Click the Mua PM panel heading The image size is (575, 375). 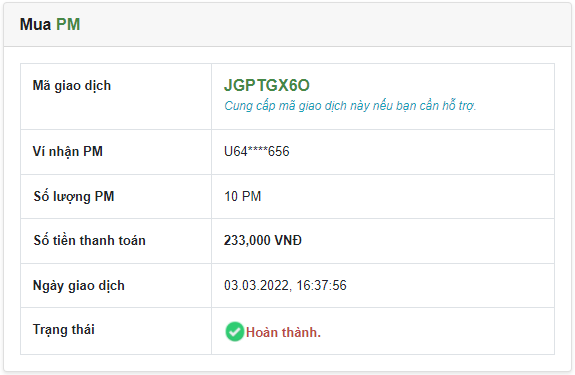click(x=50, y=25)
